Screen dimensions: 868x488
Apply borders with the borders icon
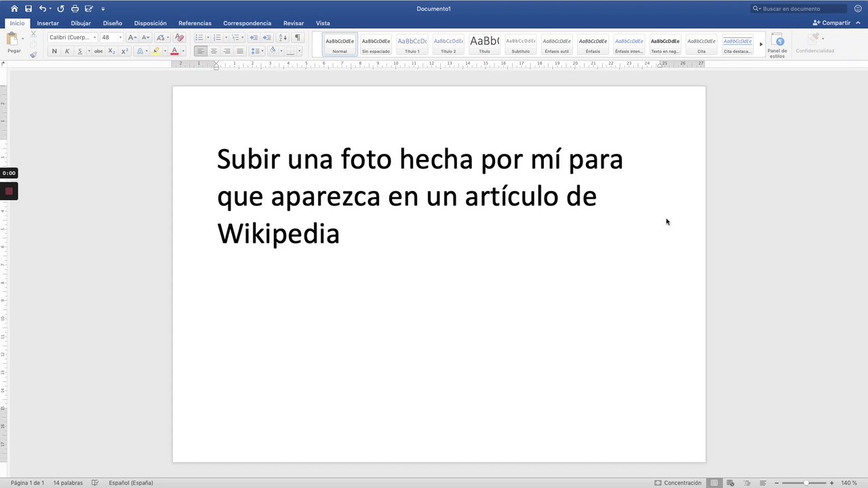coord(290,52)
